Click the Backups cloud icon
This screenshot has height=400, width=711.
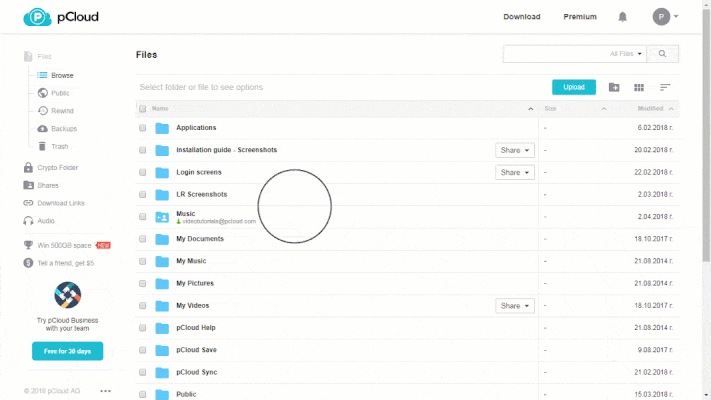[43, 129]
